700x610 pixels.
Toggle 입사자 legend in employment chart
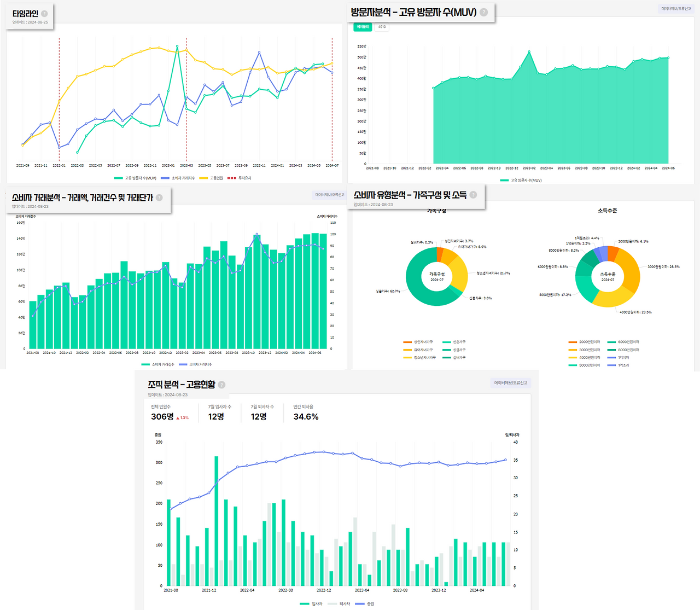coord(311,604)
